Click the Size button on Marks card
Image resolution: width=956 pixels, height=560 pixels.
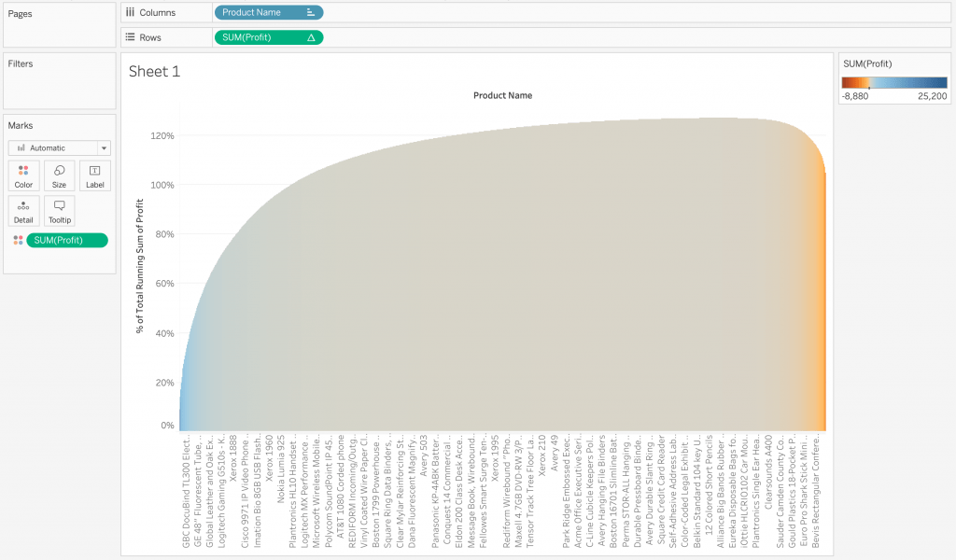pos(59,175)
